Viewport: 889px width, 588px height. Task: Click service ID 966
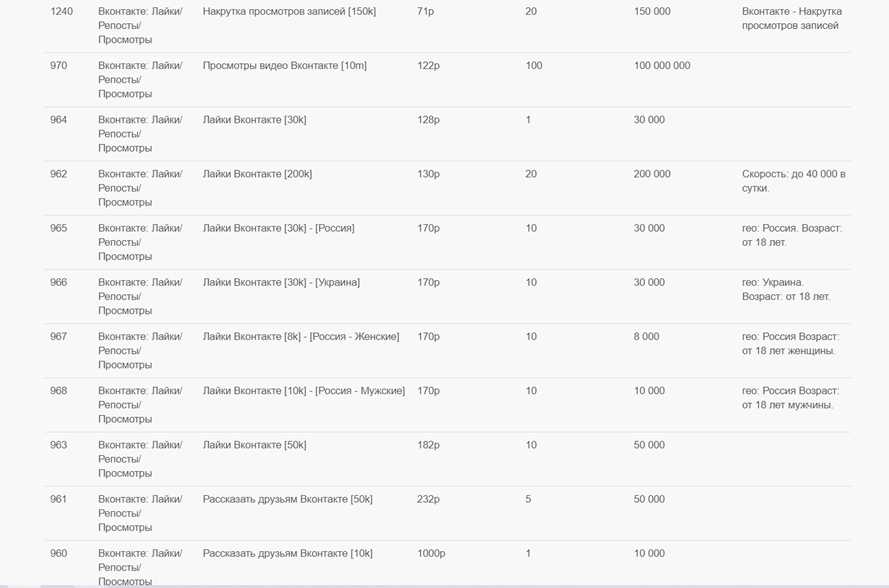[x=59, y=282]
